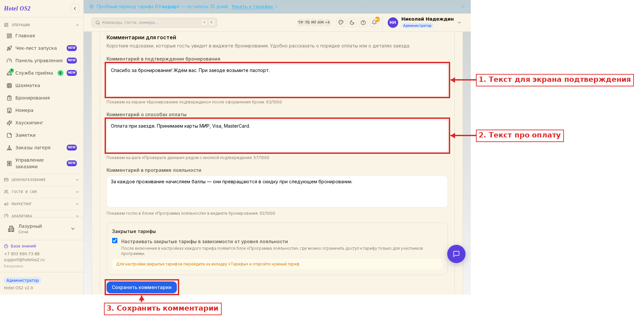Open the Николай Надеждин user menu
The image size is (644, 324).
pos(425,22)
